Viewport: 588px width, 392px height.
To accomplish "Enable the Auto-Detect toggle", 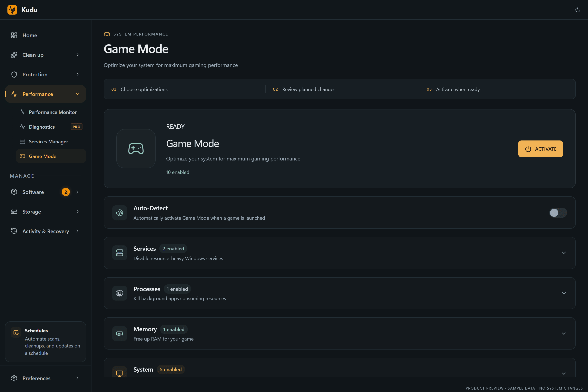I will tap(558, 213).
